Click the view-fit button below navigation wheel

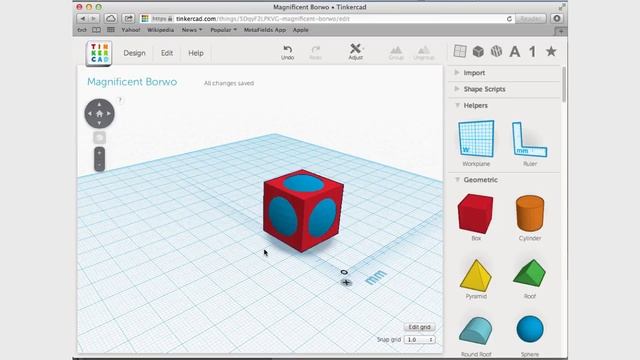pyautogui.click(x=99, y=138)
